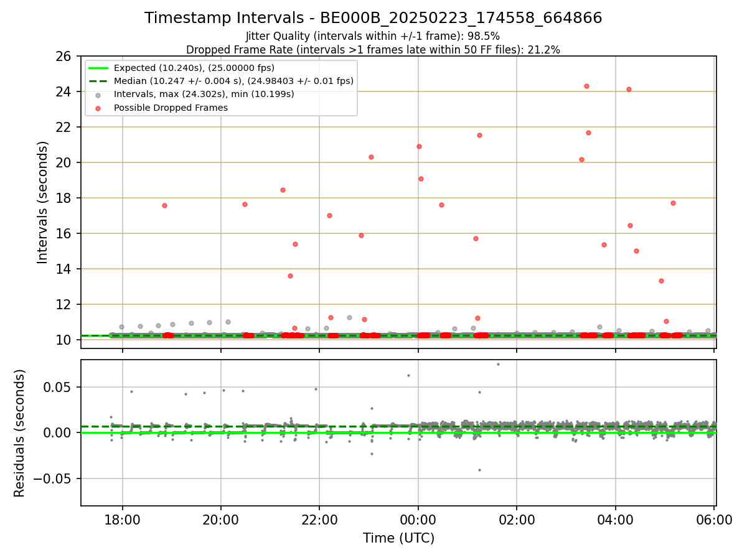Click the "20:00" x-axis tick label
747x560 pixels.
point(221,520)
